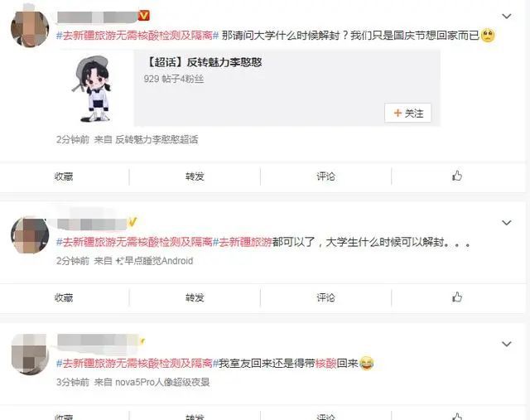The image size is (530, 420).
Task: Click the laughing emoji in third post
Action: [x=366, y=363]
